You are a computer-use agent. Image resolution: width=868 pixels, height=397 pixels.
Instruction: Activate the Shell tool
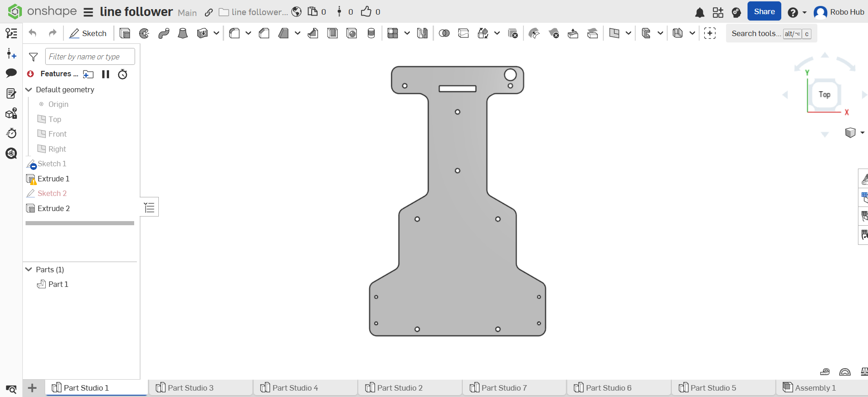[x=332, y=33]
